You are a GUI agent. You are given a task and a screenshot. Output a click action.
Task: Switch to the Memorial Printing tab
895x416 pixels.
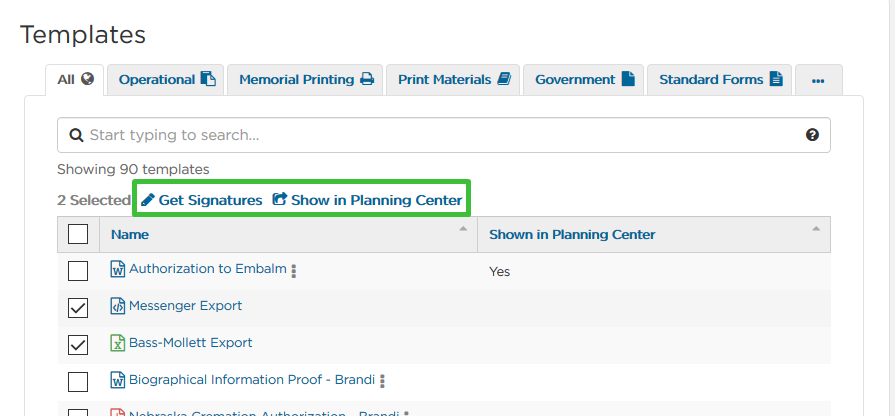(x=306, y=80)
